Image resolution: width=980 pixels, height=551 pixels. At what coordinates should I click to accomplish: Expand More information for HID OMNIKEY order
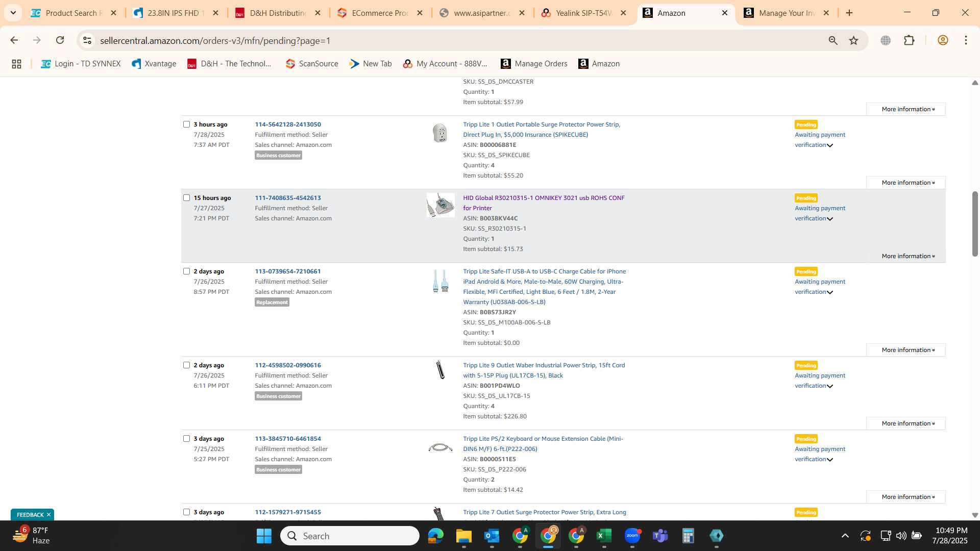[906, 256]
